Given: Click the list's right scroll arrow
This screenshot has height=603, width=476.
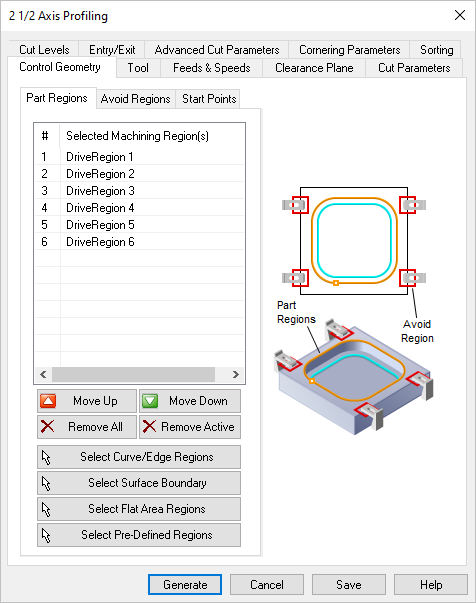Looking at the screenshot, I should [x=236, y=375].
